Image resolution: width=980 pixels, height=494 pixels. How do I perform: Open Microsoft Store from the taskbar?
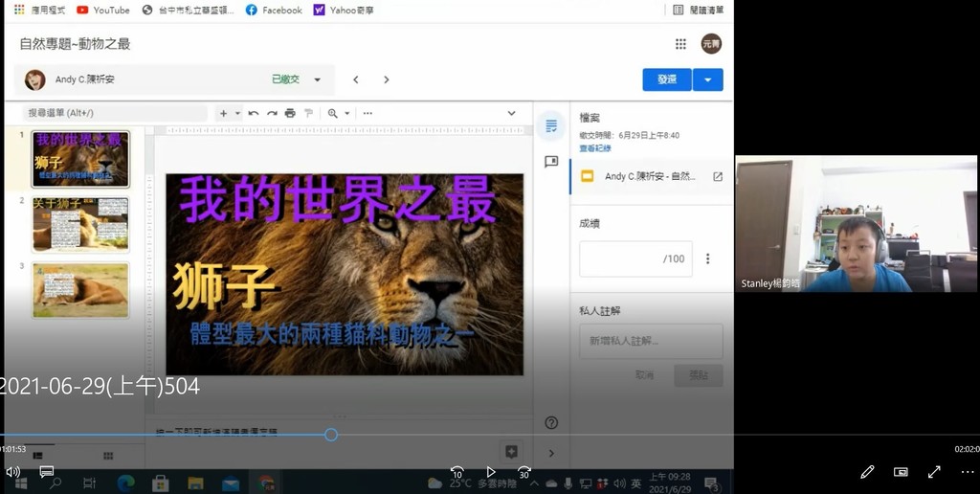click(x=161, y=483)
